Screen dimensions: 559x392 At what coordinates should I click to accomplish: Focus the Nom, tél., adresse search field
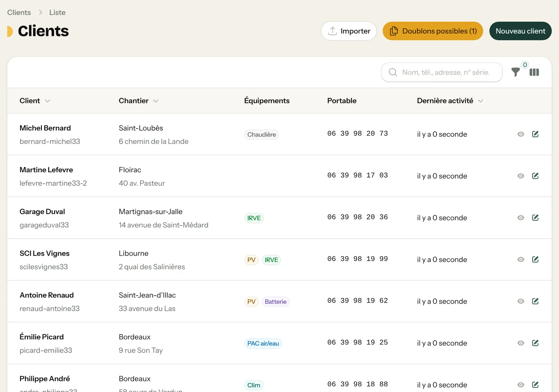click(x=442, y=72)
